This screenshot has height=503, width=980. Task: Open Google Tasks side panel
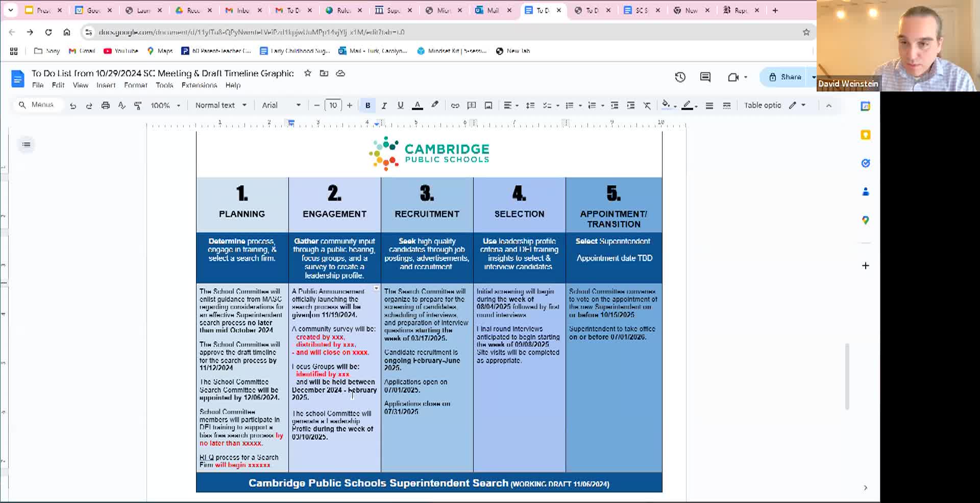pyautogui.click(x=865, y=163)
